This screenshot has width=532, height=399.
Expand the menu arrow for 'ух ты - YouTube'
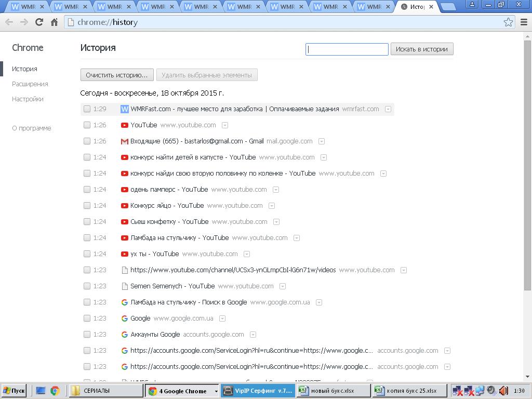247,254
